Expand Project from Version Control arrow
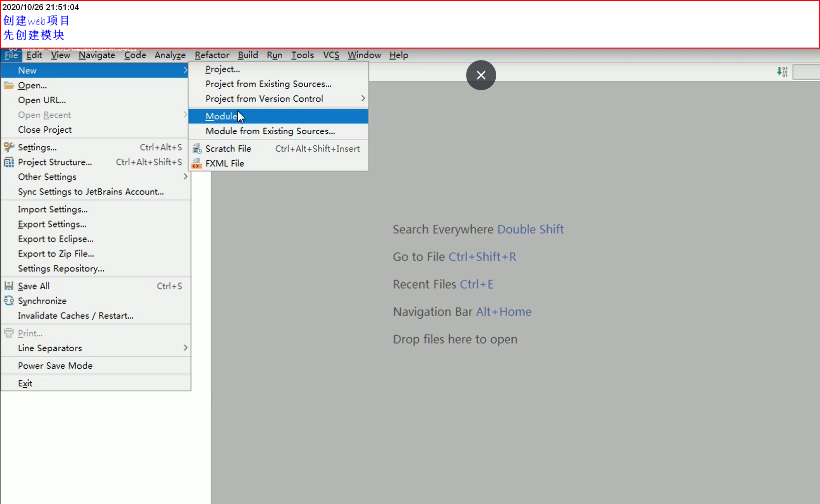820x504 pixels. (x=363, y=99)
